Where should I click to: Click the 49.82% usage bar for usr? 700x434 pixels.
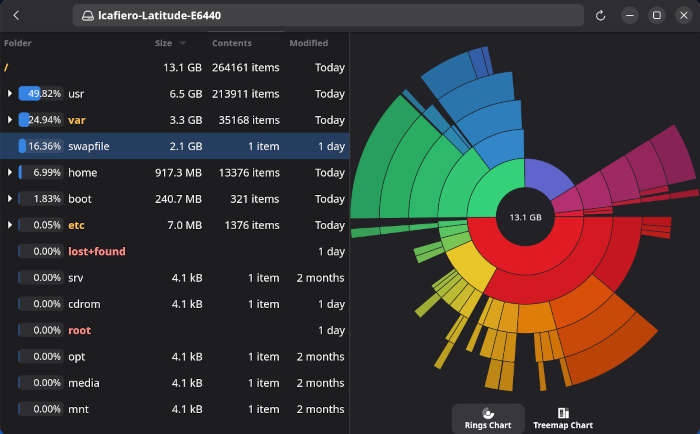point(40,94)
